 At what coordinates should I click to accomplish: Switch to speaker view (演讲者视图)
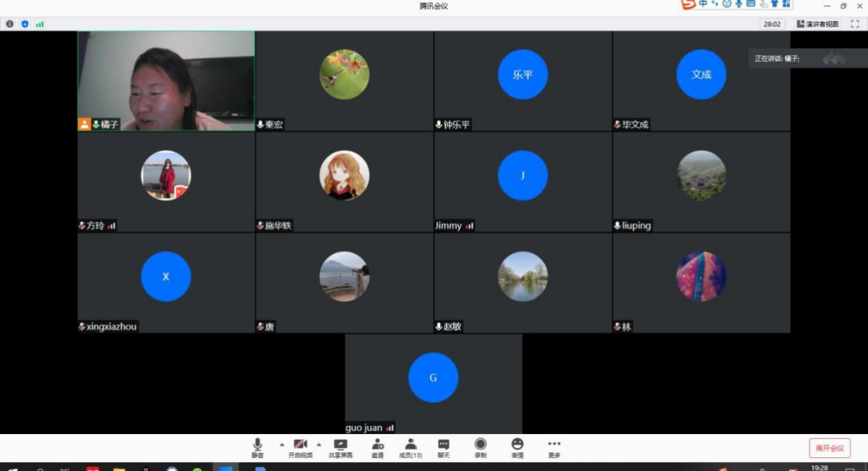point(817,24)
